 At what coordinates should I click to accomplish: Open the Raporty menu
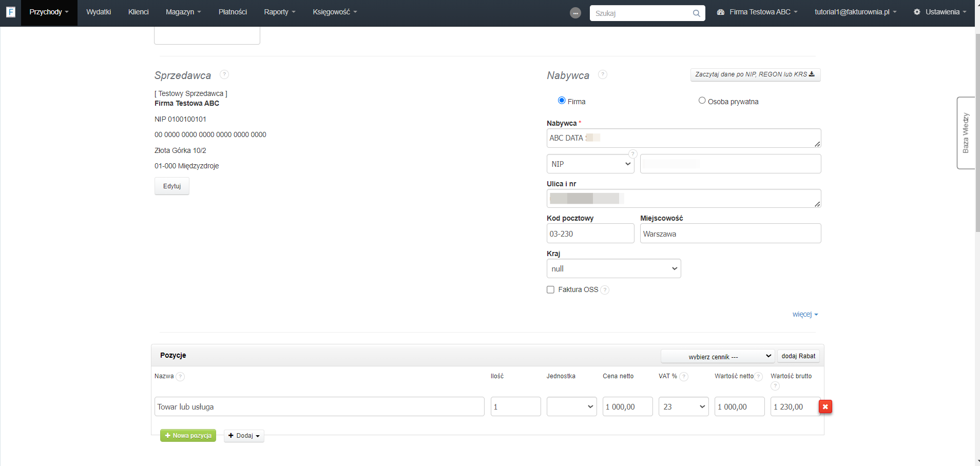click(280, 12)
